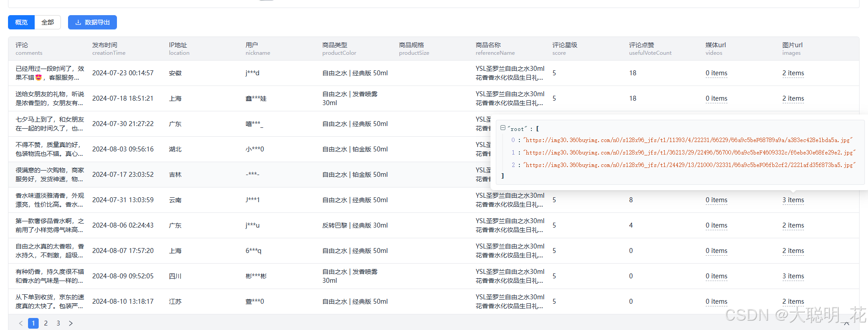Expand 0 items videos for J***1 row

coord(716,200)
